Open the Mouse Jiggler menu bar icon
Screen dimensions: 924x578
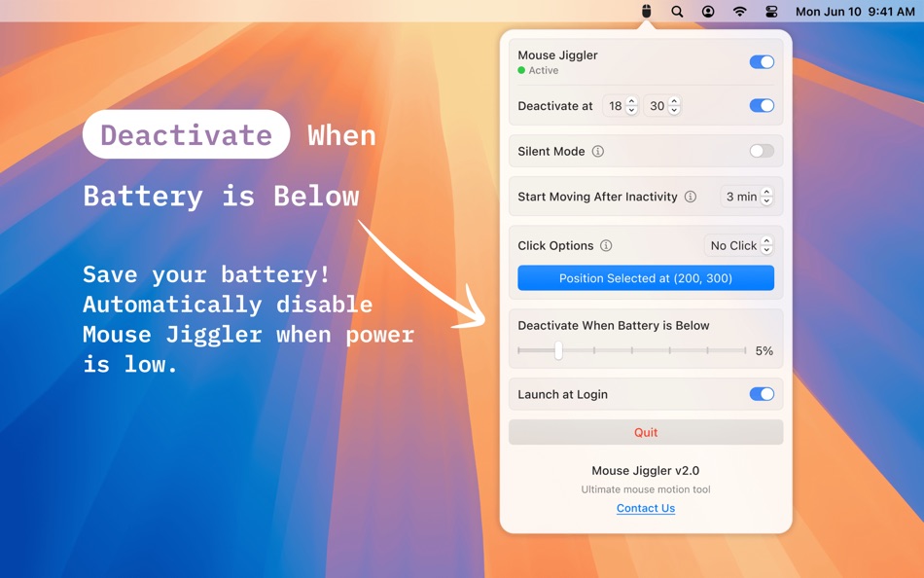coord(647,12)
